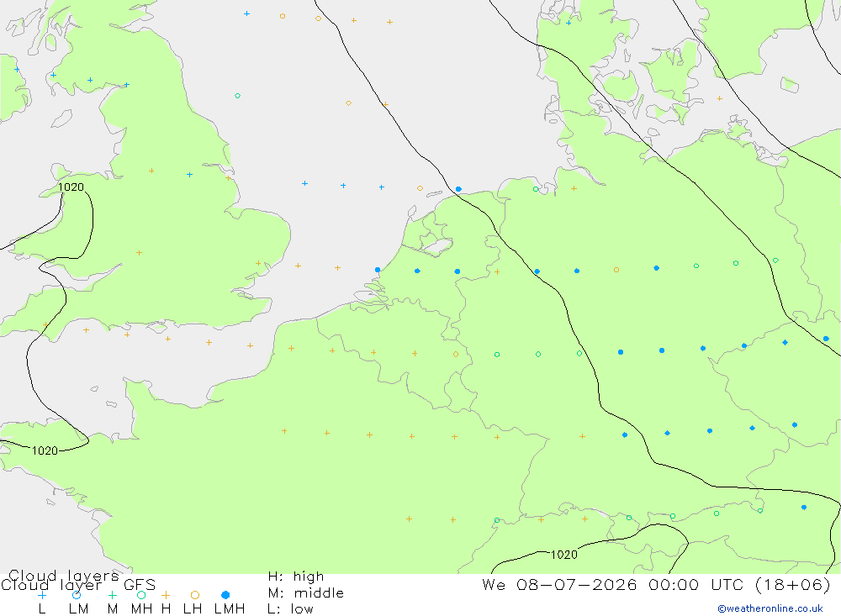Viewport: 841px width, 616px height.
Task: Click the lone green circle marker in North Sea
Action: (238, 96)
